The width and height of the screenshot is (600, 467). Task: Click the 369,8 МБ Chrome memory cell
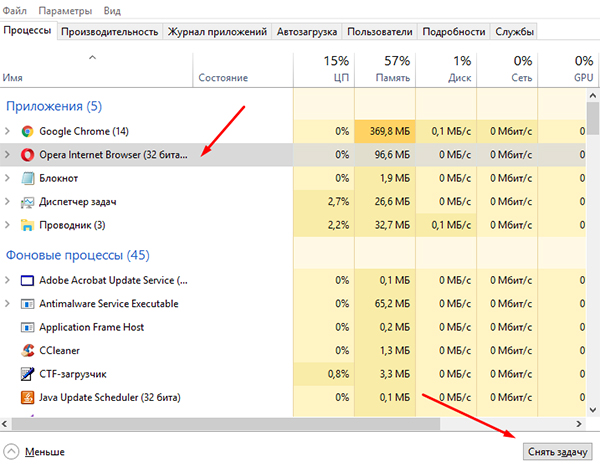click(385, 131)
